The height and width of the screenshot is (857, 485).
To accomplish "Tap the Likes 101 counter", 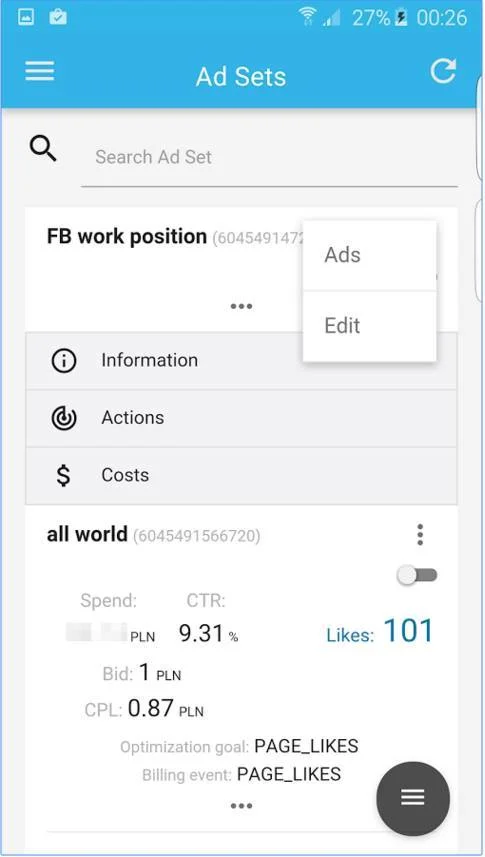I will [379, 630].
